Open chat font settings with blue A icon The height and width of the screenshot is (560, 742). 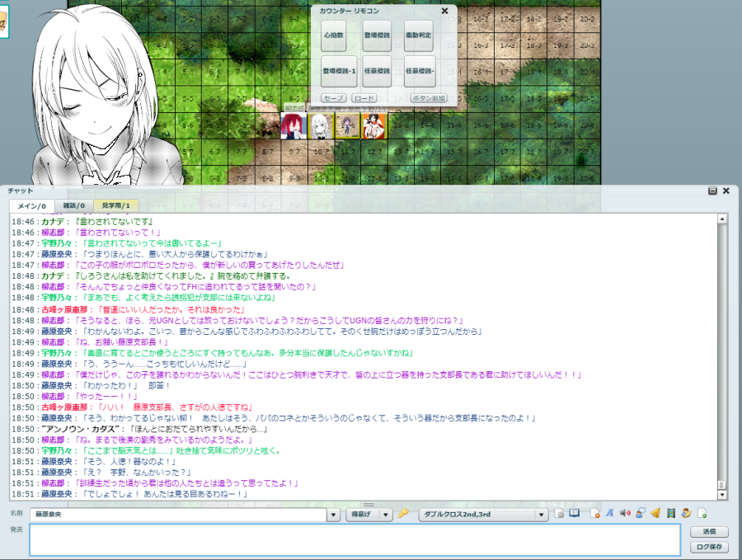tap(610, 514)
